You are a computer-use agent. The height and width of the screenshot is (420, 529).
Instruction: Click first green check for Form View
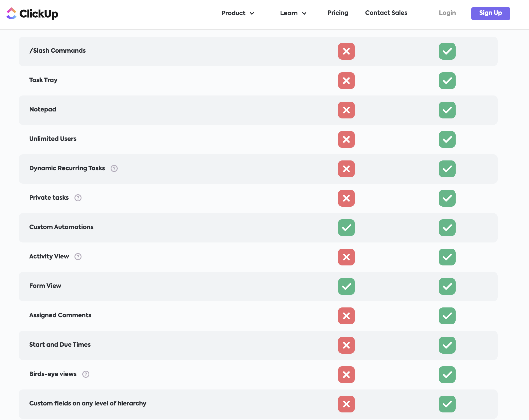tap(346, 286)
